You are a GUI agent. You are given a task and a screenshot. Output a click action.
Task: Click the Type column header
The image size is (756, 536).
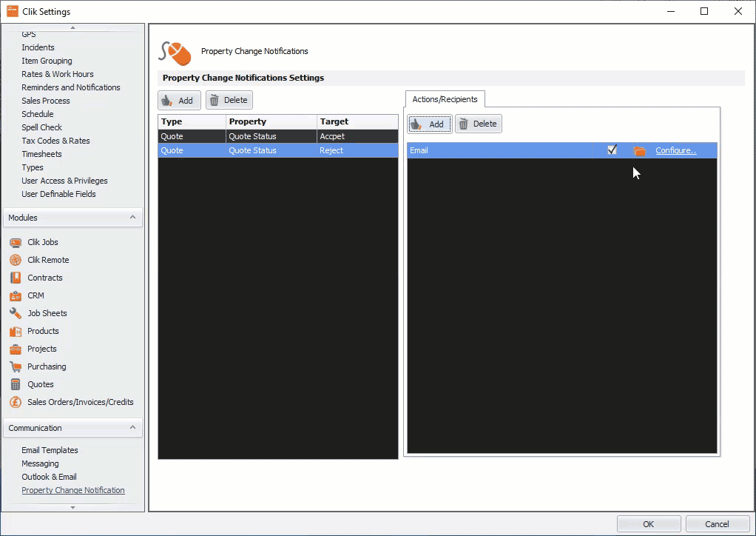pyautogui.click(x=192, y=121)
